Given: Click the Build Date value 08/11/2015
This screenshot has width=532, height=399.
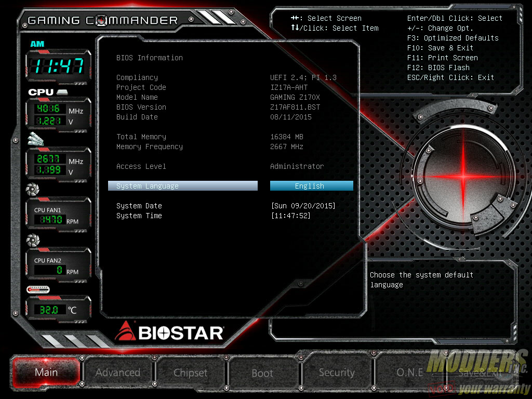Looking at the screenshot, I should tap(291, 117).
